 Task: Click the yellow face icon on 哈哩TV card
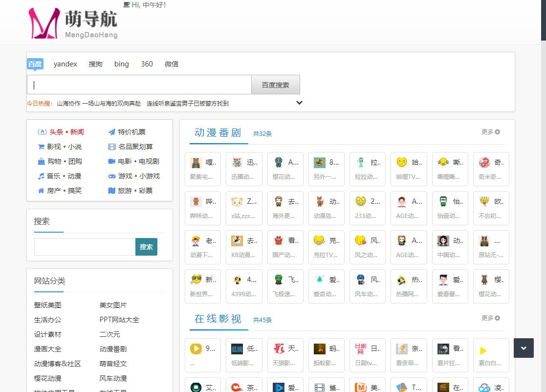point(402,162)
